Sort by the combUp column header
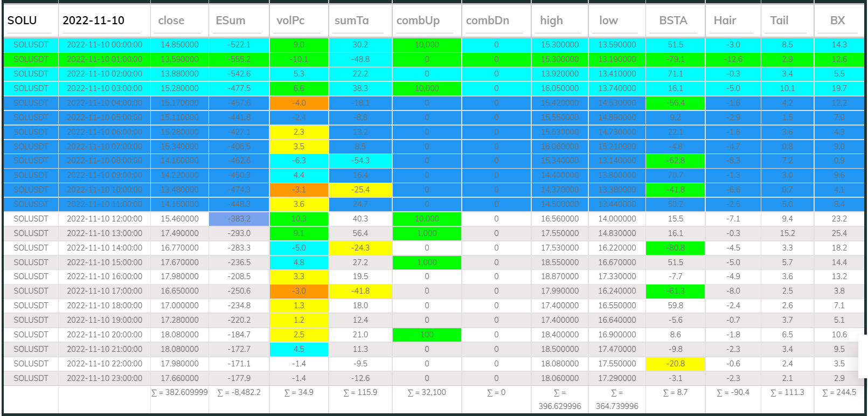 (418, 20)
